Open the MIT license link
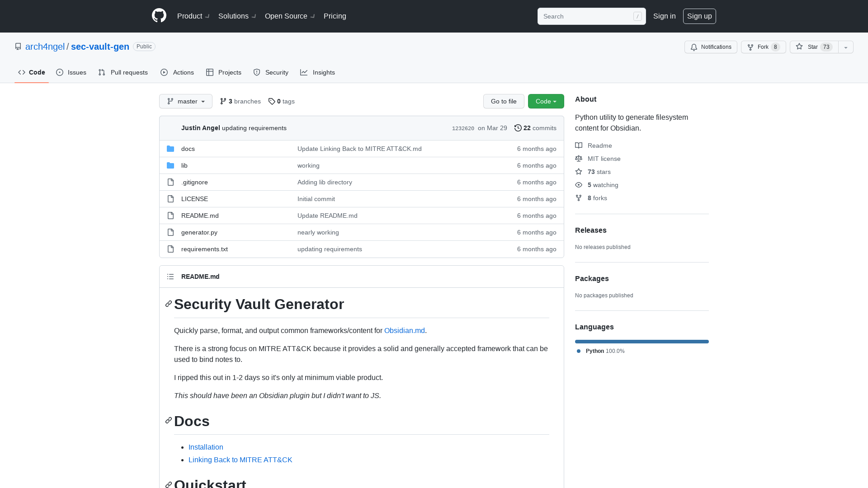Image resolution: width=868 pixels, height=488 pixels. tap(598, 159)
